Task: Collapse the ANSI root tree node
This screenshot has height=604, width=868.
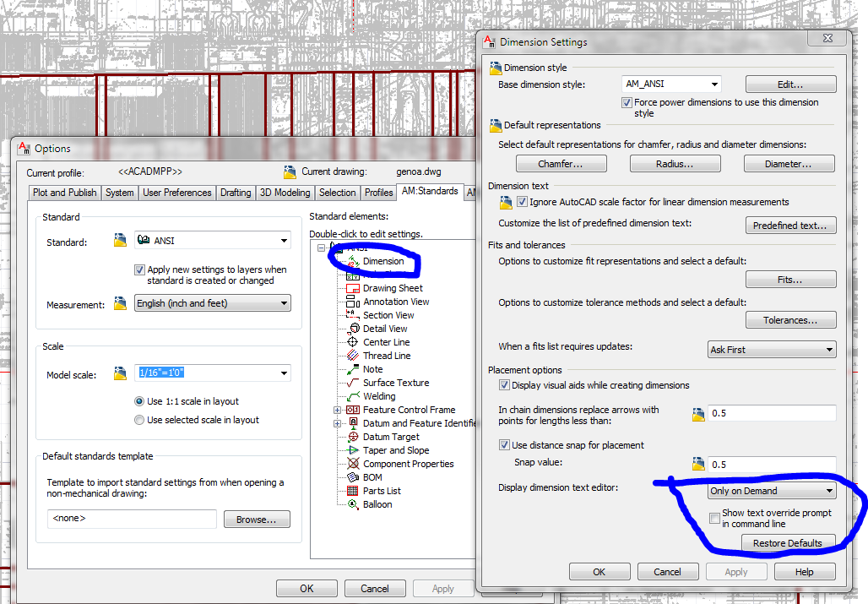Action: (321, 248)
